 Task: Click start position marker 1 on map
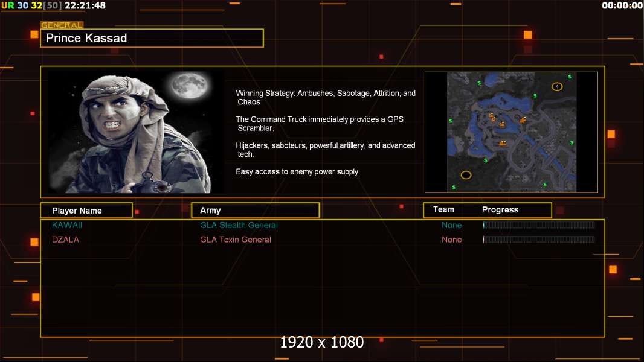[557, 87]
